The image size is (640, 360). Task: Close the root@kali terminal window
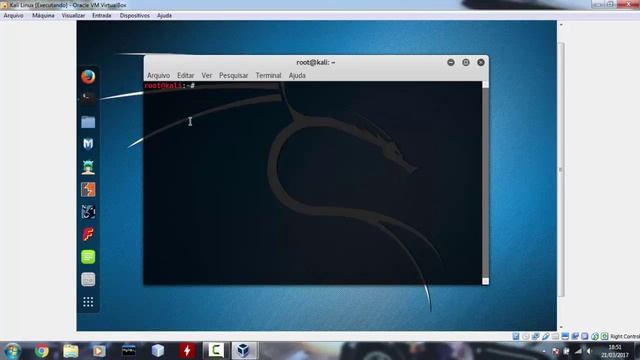481,62
